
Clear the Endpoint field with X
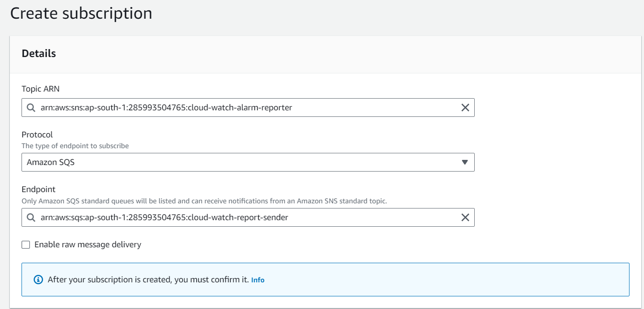[465, 217]
